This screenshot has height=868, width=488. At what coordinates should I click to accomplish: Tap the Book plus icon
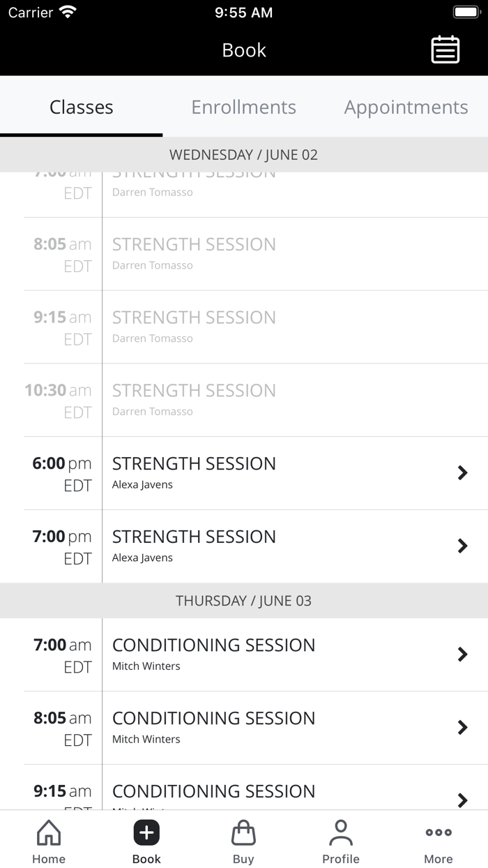click(x=146, y=832)
